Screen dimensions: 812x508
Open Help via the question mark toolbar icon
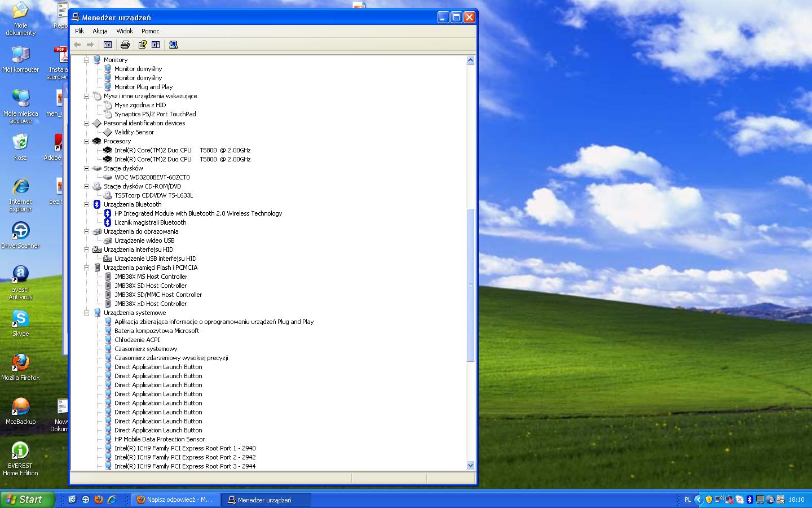(143, 45)
